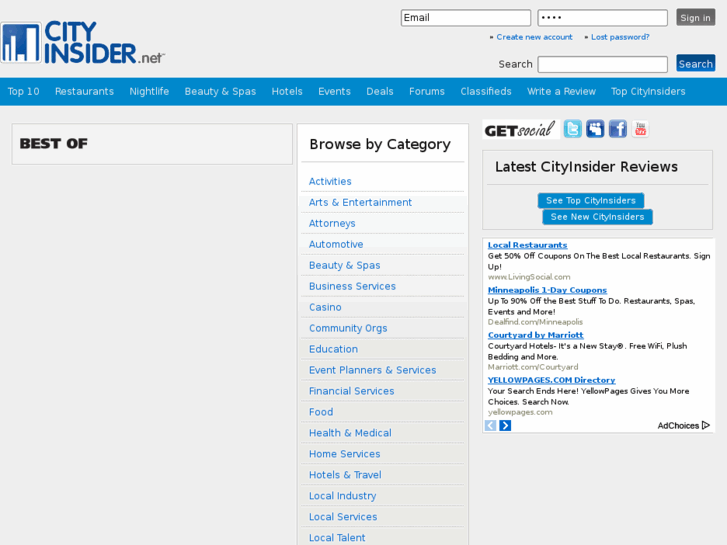Screen dimensions: 727x545
Task: Click the Minneapolis 1-Day Coupons ad link
Action: [x=547, y=290]
